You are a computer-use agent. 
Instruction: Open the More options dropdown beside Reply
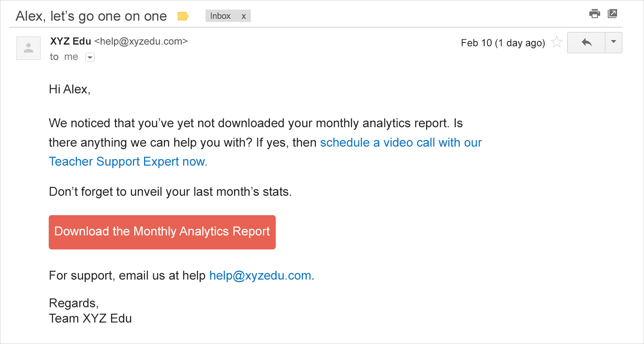pyautogui.click(x=613, y=43)
